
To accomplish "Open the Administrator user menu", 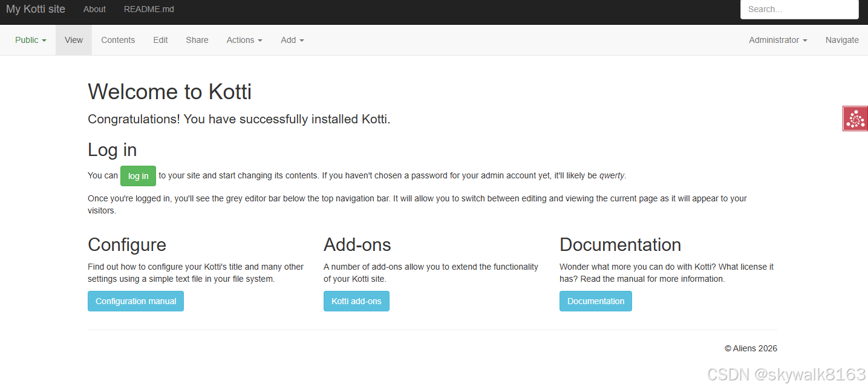I will click(x=778, y=40).
